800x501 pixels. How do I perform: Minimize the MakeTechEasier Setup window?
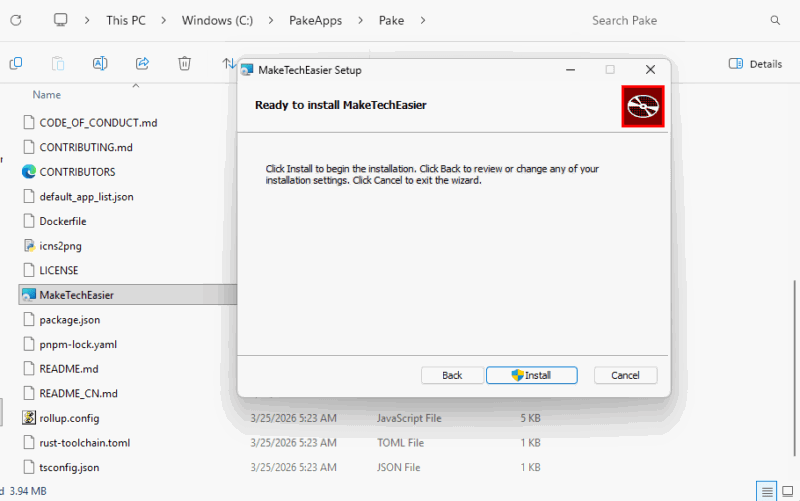pyautogui.click(x=570, y=70)
